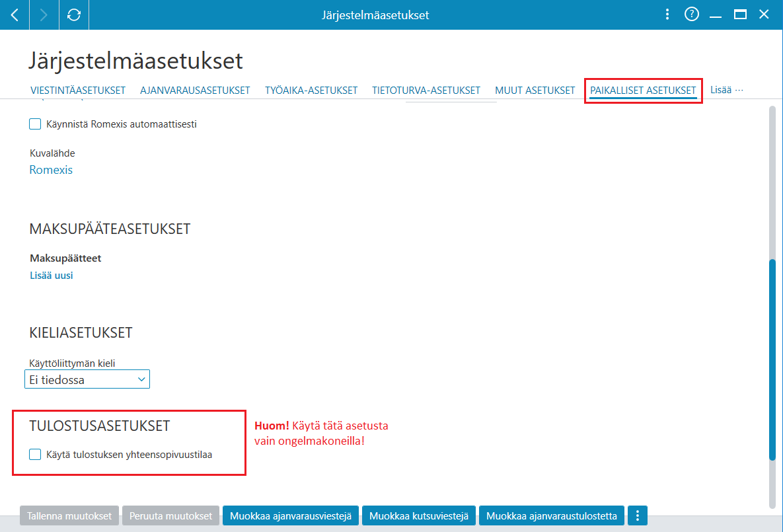Viewport: 783px width, 532px height.
Task: Toggle Käytä tulostuksen yhteensopivuustilaa checkbox
Action: click(x=35, y=455)
